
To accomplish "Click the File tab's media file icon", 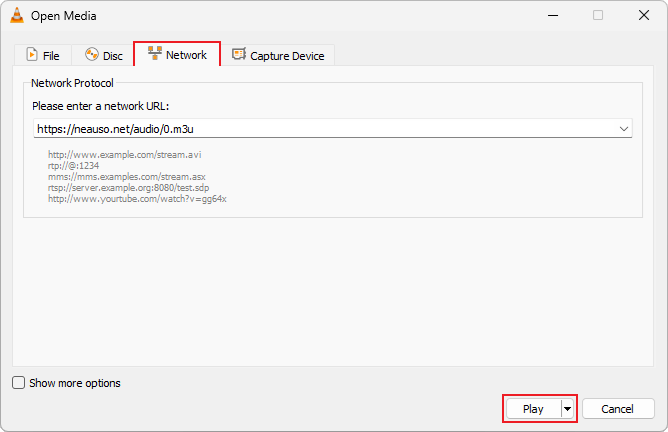I will pos(31,56).
